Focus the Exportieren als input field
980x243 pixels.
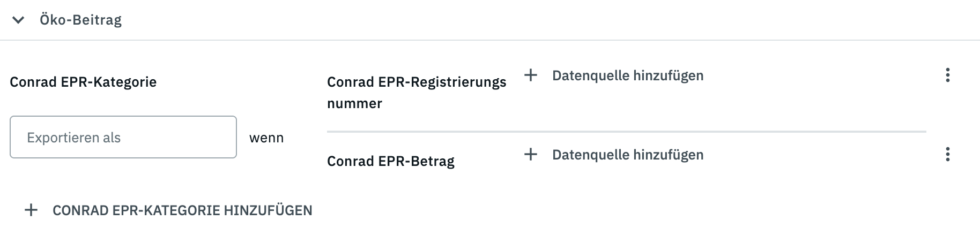pyautogui.click(x=123, y=137)
